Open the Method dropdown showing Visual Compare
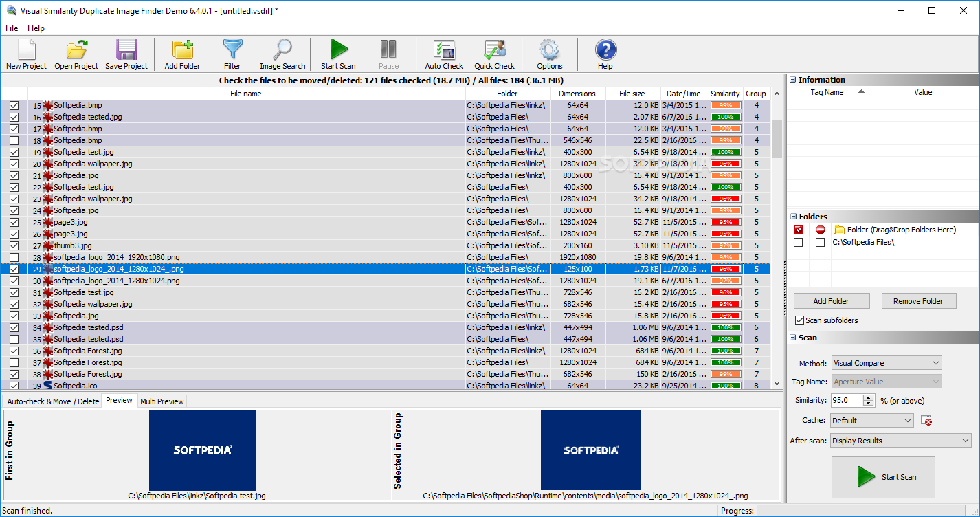980x517 pixels. [887, 363]
